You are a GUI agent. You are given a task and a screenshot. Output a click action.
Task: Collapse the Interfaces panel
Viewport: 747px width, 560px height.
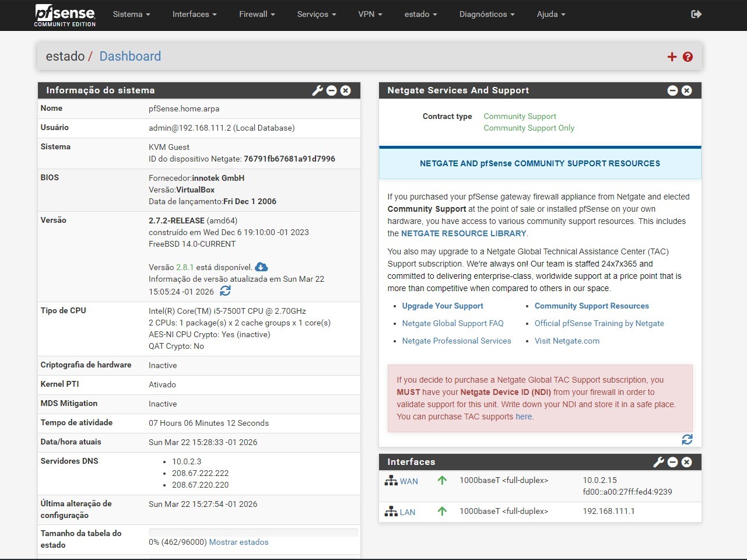[x=672, y=461]
